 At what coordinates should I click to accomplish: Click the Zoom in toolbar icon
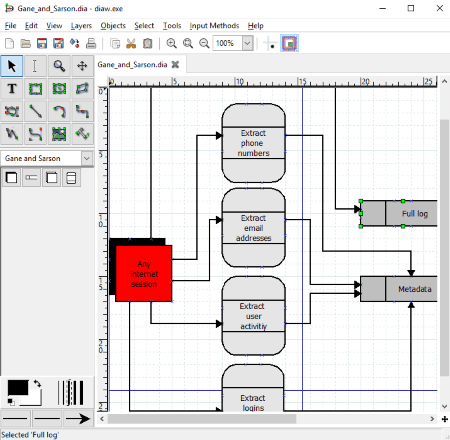click(x=171, y=43)
